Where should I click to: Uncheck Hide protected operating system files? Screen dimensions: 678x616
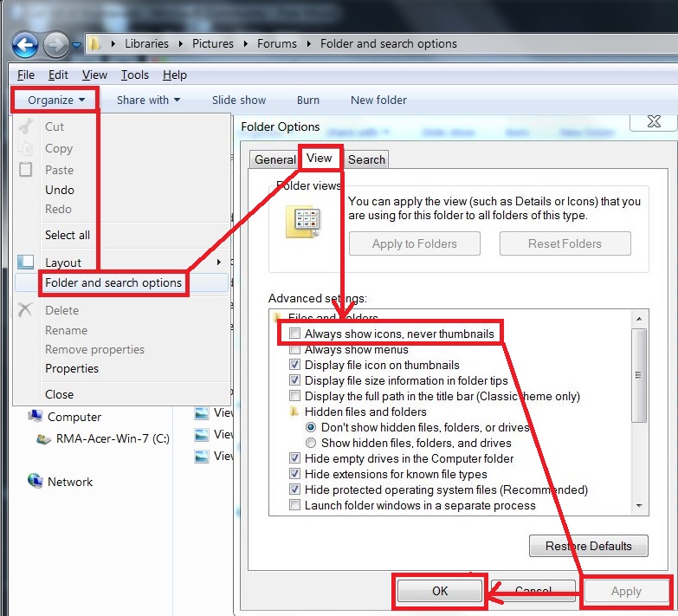click(x=295, y=490)
